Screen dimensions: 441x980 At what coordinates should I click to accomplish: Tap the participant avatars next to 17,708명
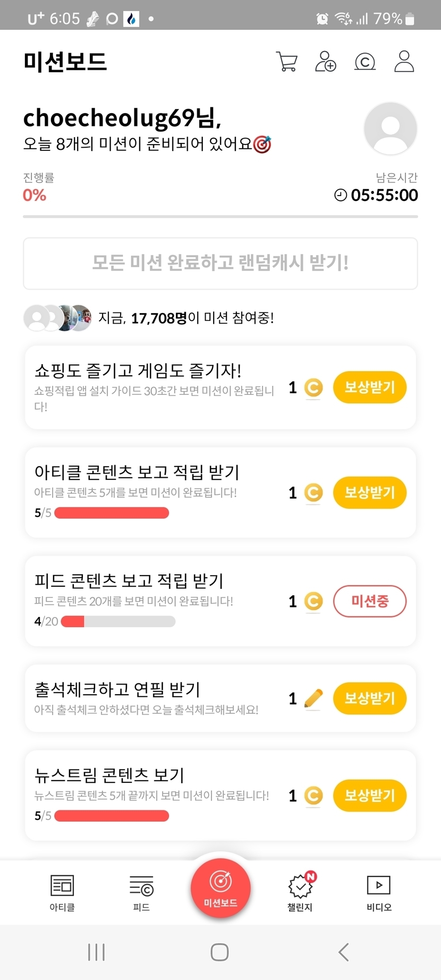[x=57, y=318]
